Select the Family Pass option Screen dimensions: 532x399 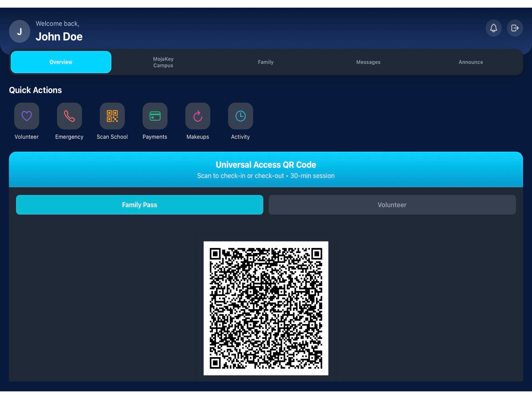coord(139,205)
